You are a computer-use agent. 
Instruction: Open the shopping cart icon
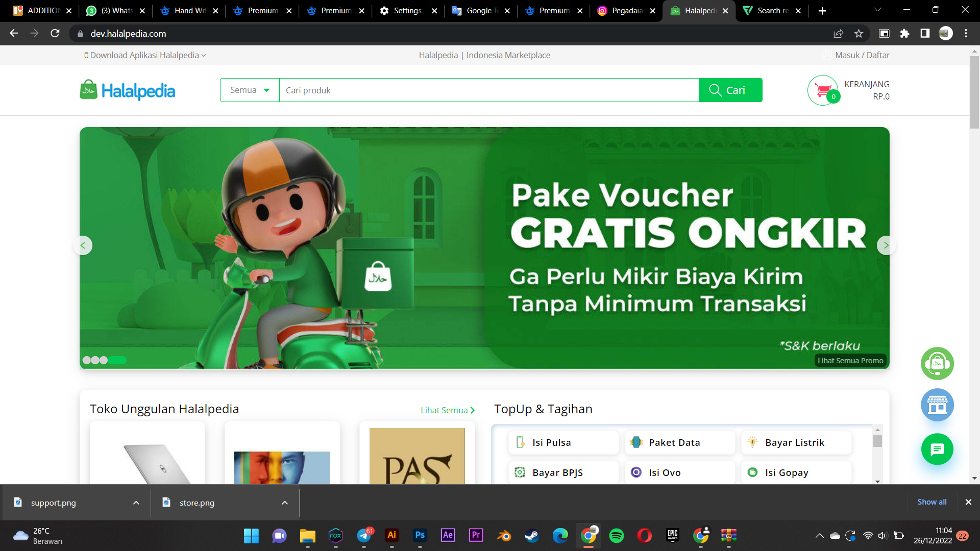[x=823, y=90]
